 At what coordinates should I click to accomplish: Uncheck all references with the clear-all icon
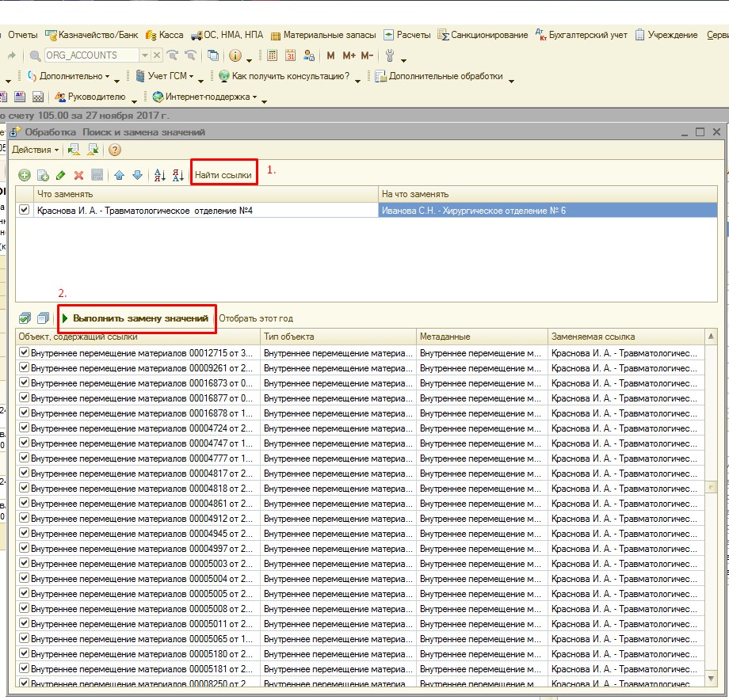tap(43, 318)
